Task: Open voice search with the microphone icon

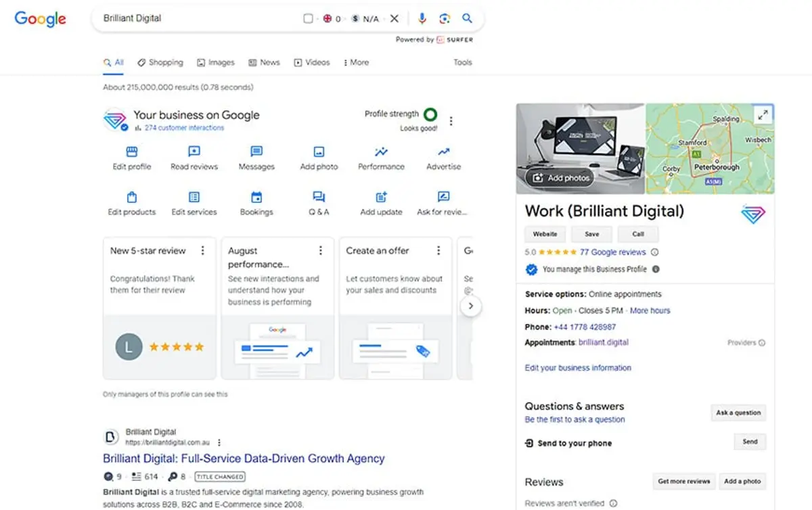Action: coord(422,18)
